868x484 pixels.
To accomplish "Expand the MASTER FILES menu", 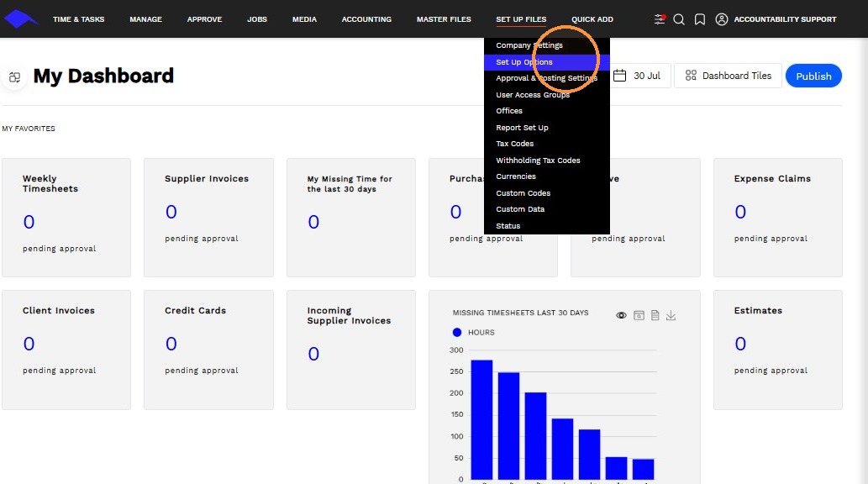I will [444, 19].
